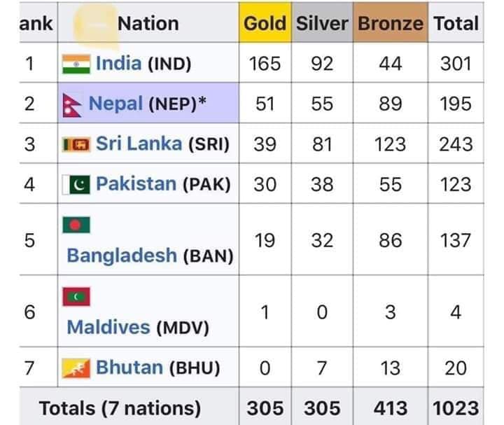Follow the Maldives link
Viewport: 504px width, 425px height.
(x=108, y=327)
